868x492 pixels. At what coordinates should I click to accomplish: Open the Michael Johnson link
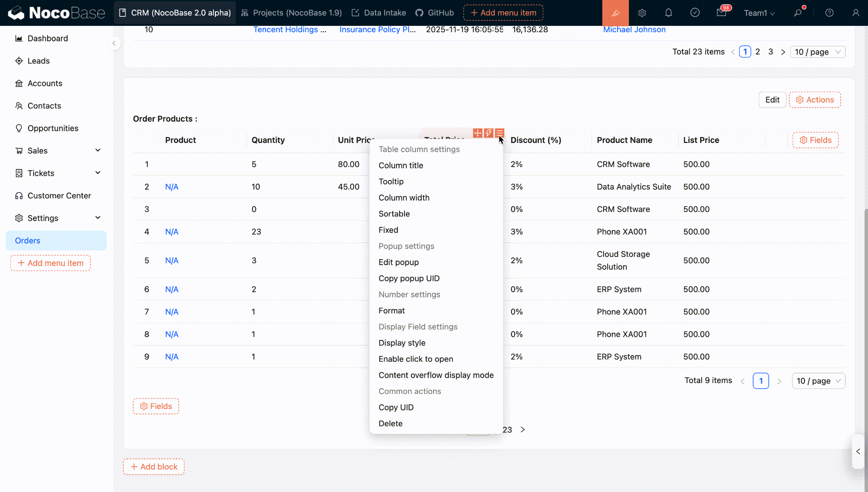coord(634,30)
